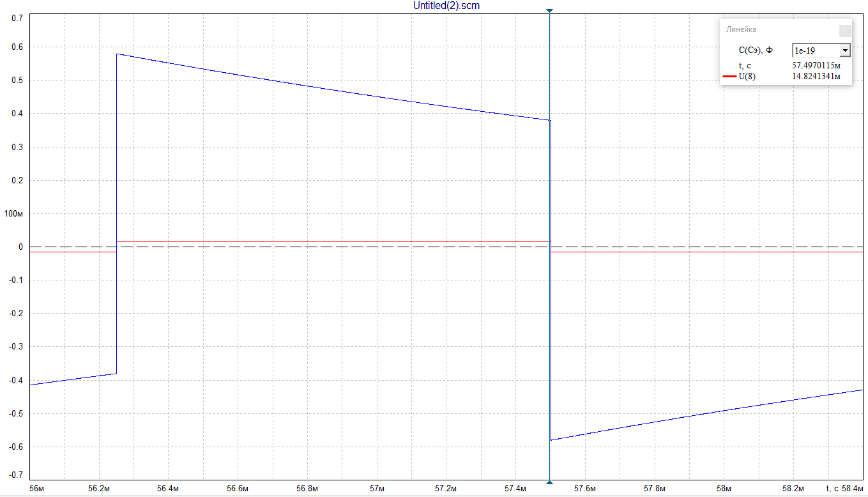
Task: Click the 58м label on the time axis
Action: [x=724, y=489]
